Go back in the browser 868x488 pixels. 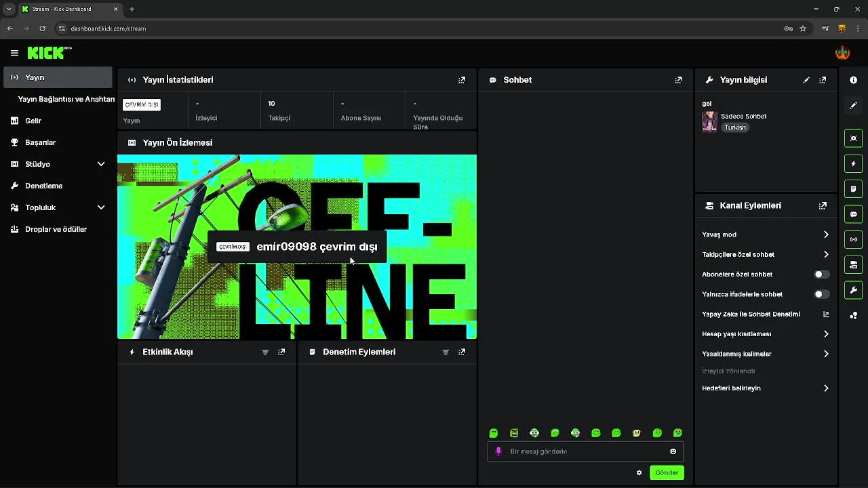point(9,28)
